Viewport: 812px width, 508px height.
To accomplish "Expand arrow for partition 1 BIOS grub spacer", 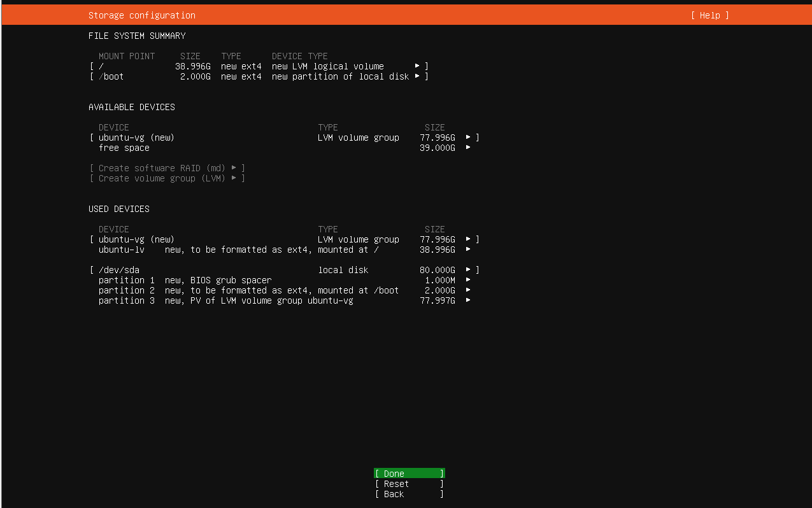I will click(469, 280).
